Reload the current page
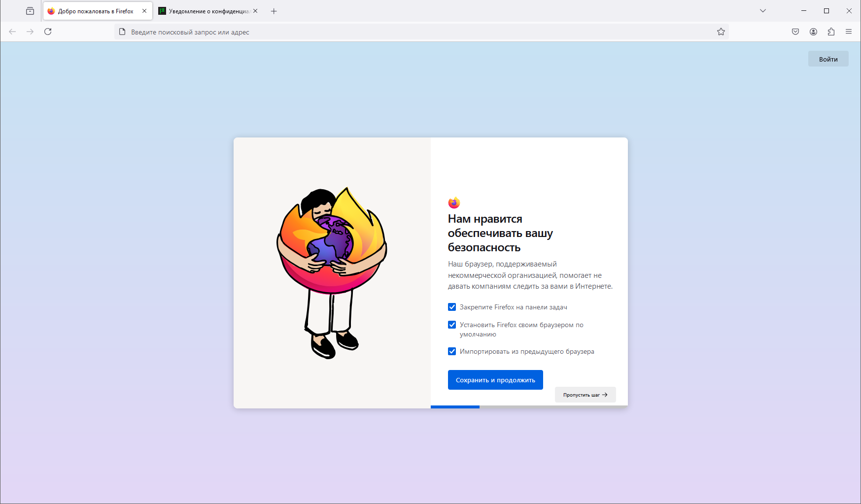The width and height of the screenshot is (861, 504). 48,32
